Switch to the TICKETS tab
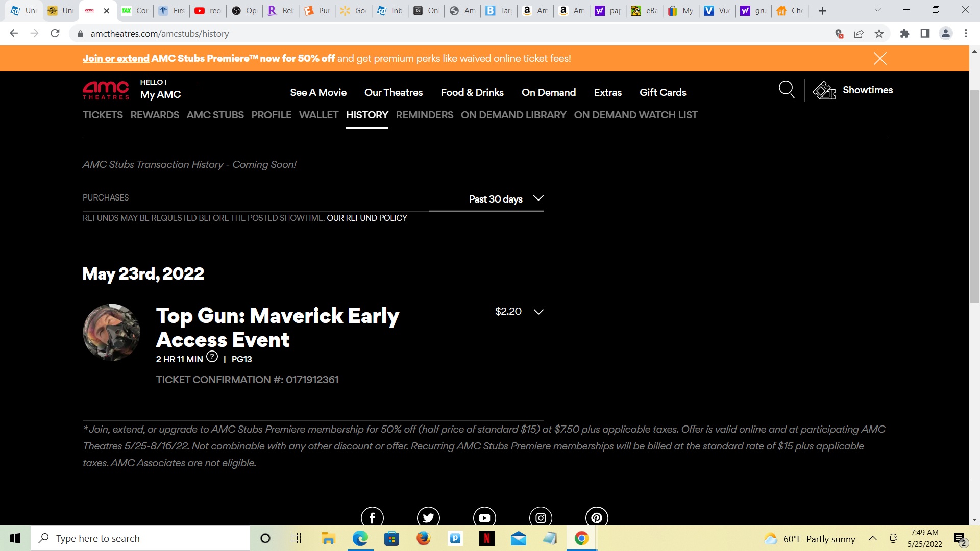Viewport: 980px width, 551px height. pyautogui.click(x=103, y=115)
